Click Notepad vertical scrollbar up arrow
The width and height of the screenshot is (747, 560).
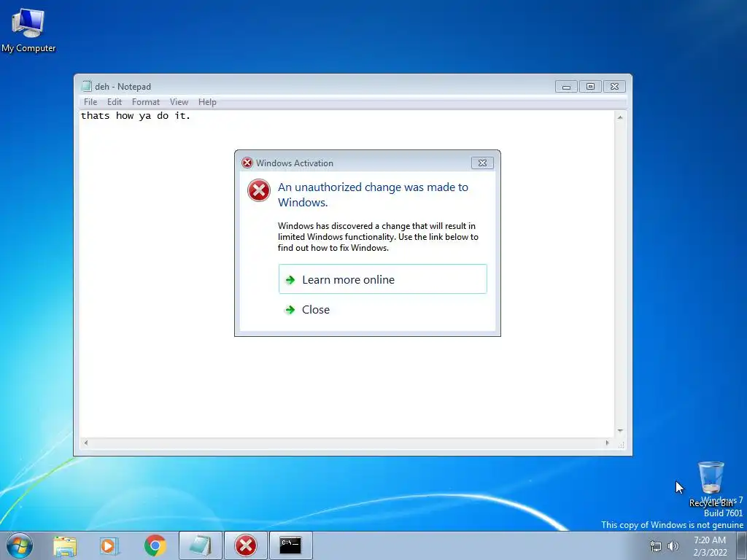tap(620, 117)
